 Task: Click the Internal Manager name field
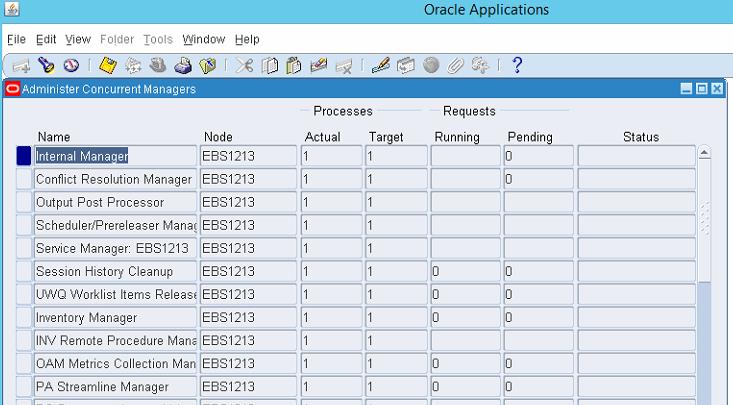point(115,156)
